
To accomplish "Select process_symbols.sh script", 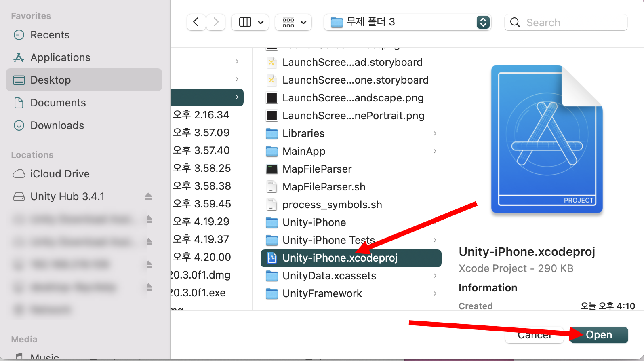I will (351, 205).
